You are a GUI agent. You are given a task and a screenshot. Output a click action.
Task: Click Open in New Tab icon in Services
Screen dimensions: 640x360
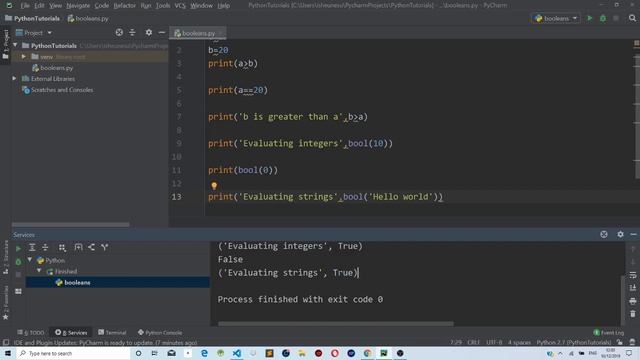tap(78, 247)
